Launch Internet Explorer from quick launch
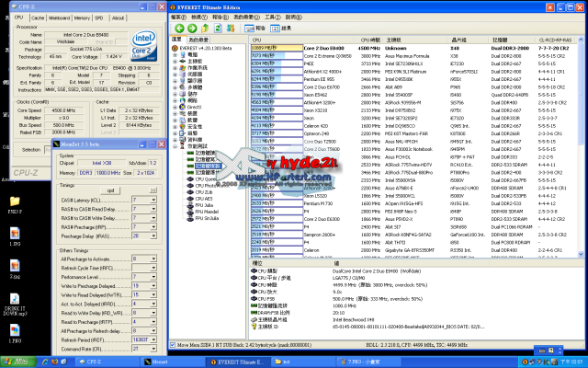The height and width of the screenshot is (368, 588). [x=45, y=362]
